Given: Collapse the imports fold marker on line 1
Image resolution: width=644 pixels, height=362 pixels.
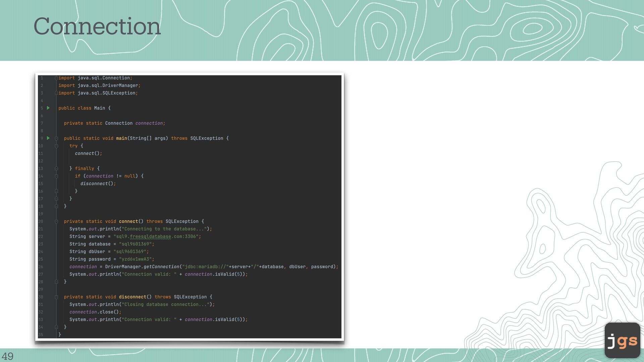Looking at the screenshot, I should point(56,78).
